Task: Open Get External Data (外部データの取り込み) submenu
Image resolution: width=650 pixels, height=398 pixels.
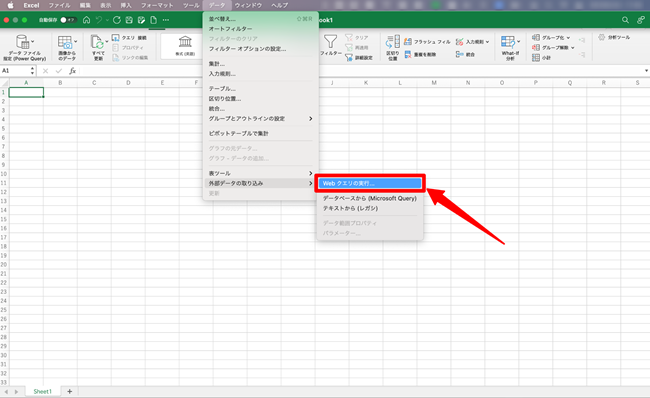Action: (260, 183)
